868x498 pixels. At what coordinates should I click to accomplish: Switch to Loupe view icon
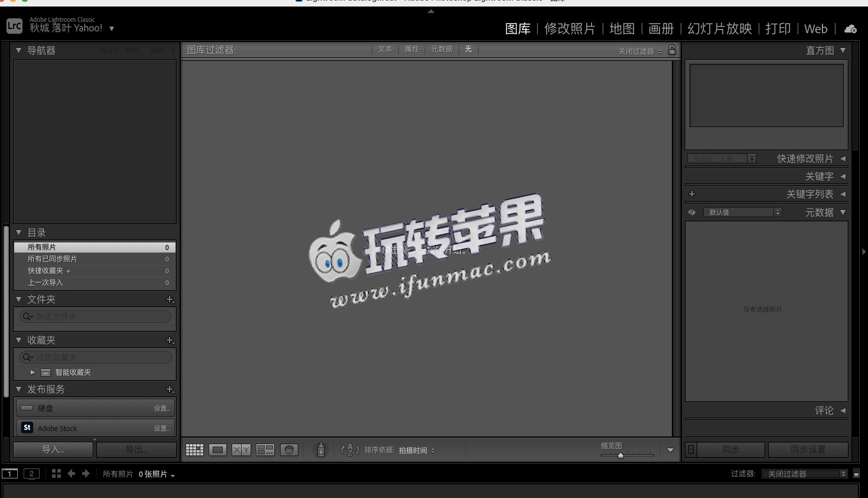(x=217, y=450)
